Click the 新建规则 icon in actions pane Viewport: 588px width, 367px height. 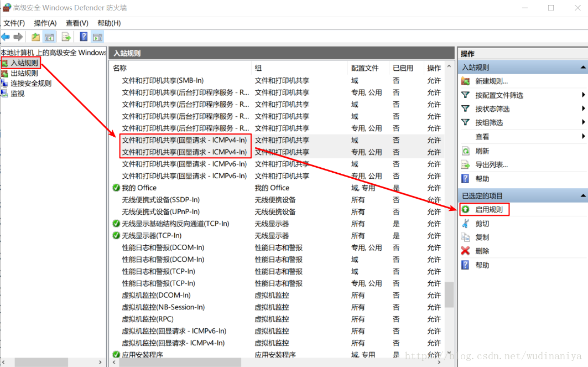[465, 81]
